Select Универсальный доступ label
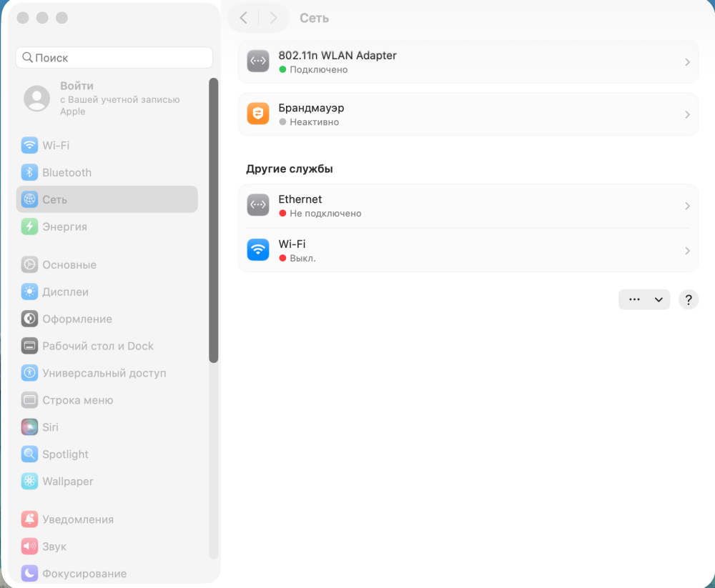This screenshot has height=588, width=715. point(104,374)
